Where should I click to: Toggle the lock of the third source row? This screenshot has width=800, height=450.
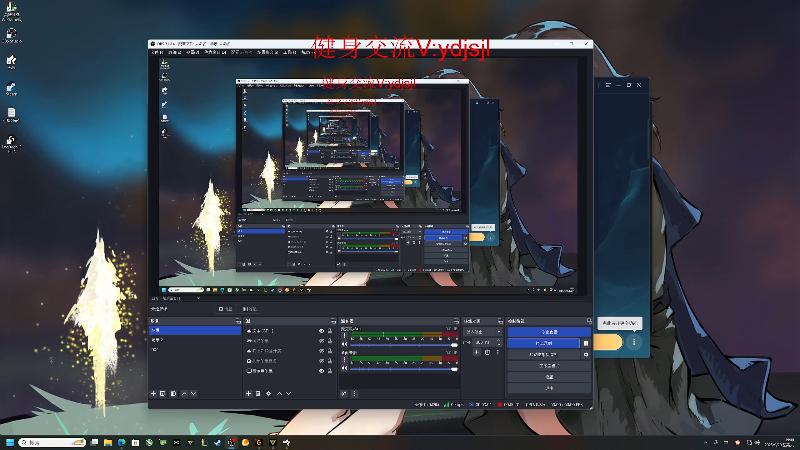[x=330, y=351]
